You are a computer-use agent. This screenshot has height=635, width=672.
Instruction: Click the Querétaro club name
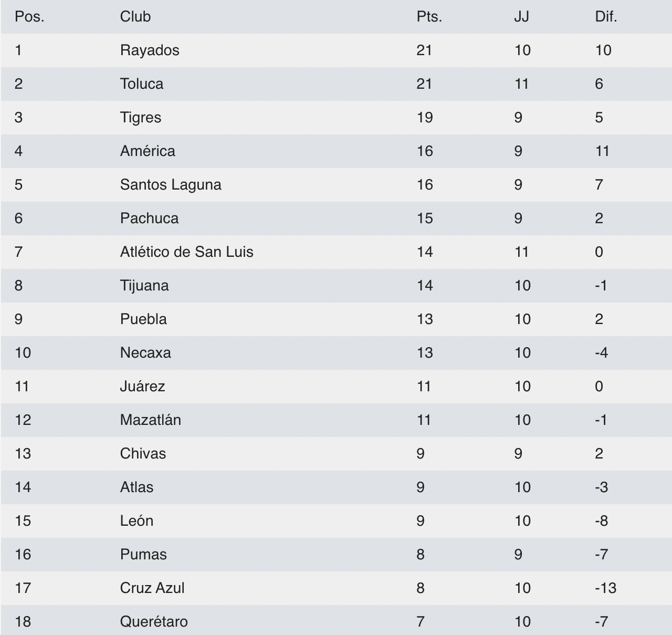coord(154,622)
